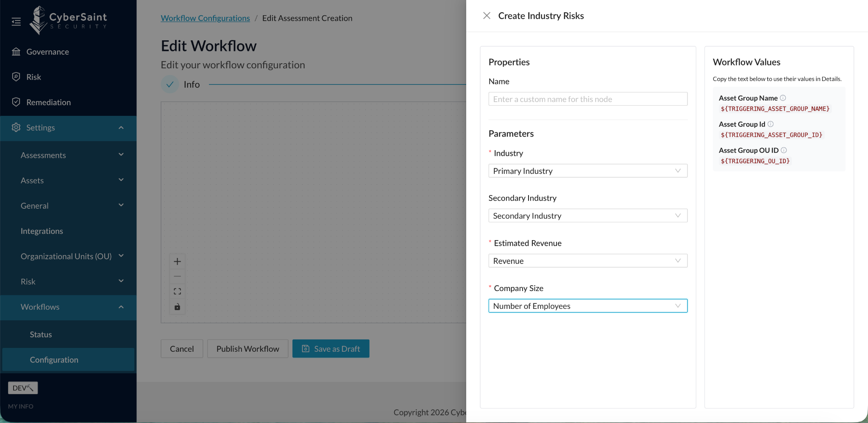Click the zoom in plus icon on canvas

coord(177,261)
